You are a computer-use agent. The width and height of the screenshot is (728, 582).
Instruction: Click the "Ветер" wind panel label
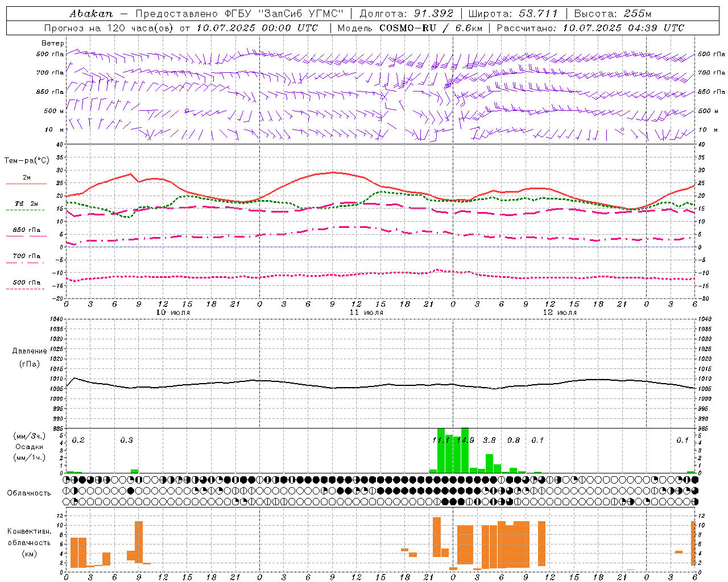[53, 43]
